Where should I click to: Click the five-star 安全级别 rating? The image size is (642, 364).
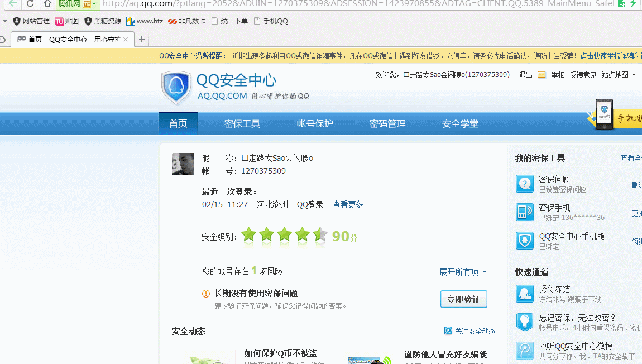285,236
